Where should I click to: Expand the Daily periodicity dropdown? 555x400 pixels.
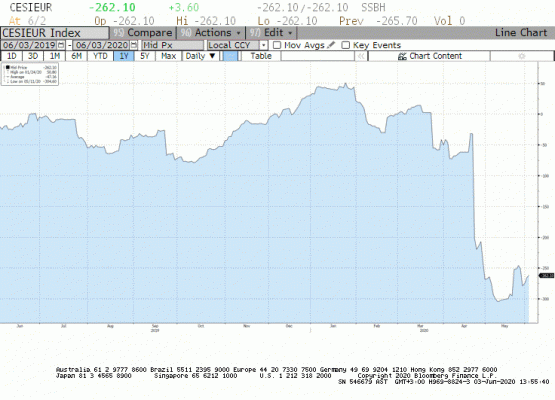click(200, 56)
